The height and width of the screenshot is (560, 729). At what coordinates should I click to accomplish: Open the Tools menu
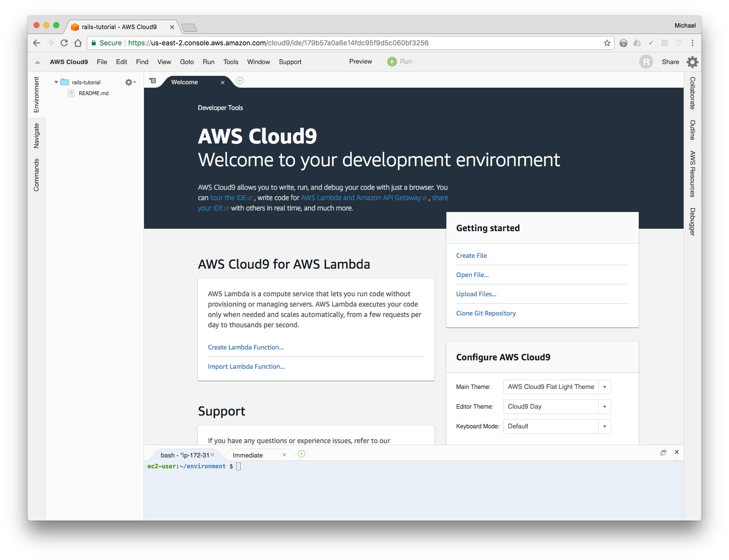pyautogui.click(x=231, y=62)
